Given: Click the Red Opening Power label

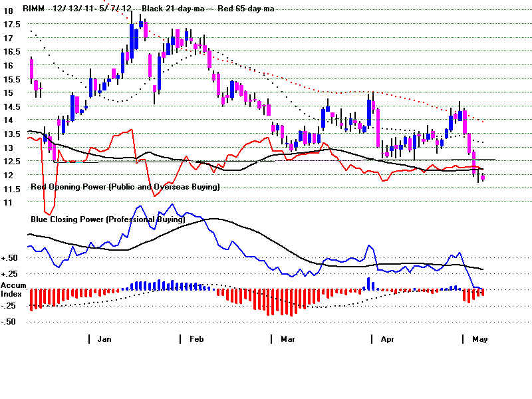Looking at the screenshot, I should 124,188.
